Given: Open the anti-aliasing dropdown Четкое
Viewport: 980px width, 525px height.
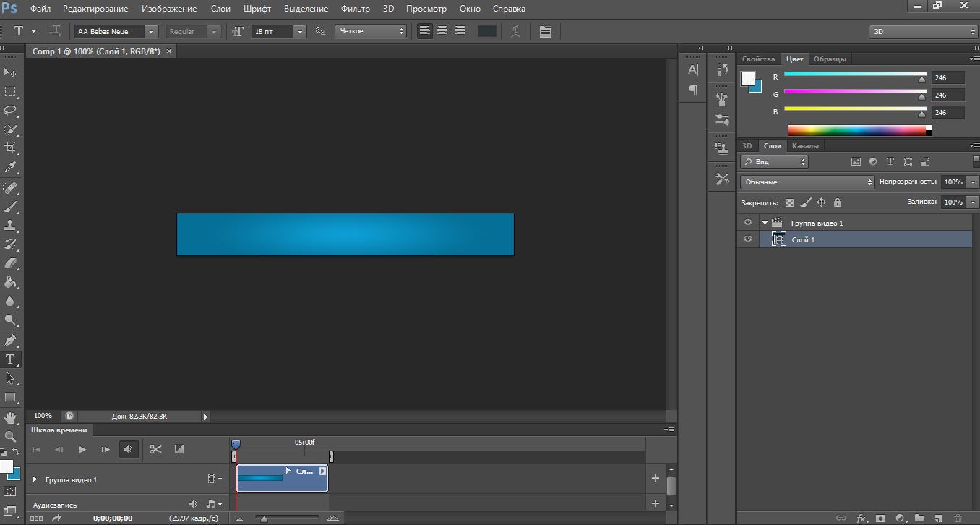Looking at the screenshot, I should (371, 32).
